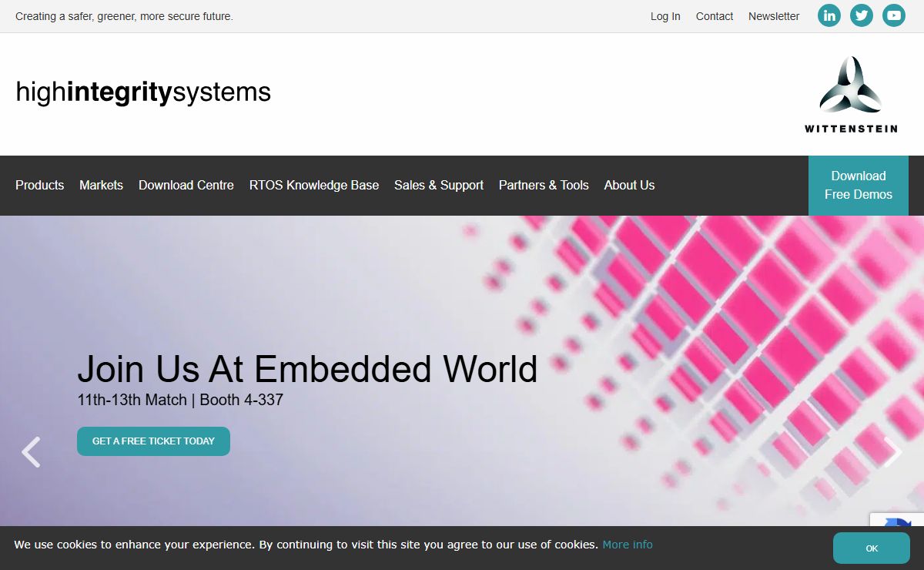Open the YouTube social icon

point(894,15)
